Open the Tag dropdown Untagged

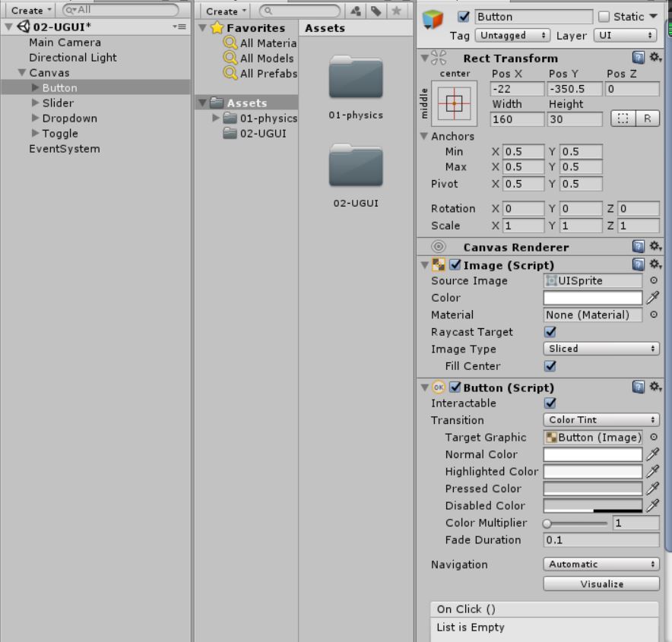(512, 35)
